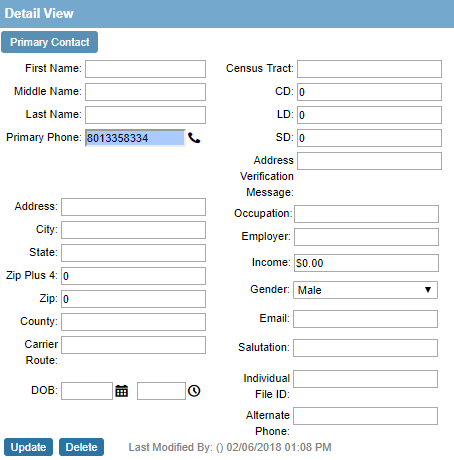The image size is (454, 460).
Task: Click into the Last Name field
Action: click(145, 115)
